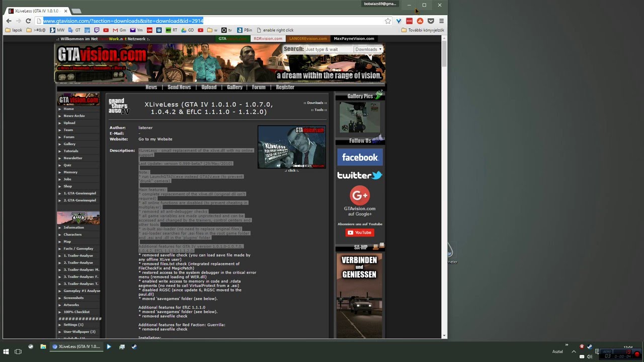Screen dimensions: 644x362
Task: Open the 'enable right click' bookmark
Action: (275, 30)
